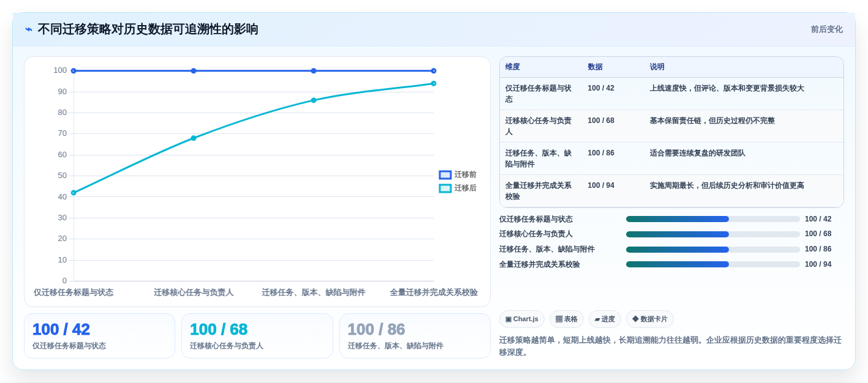
Task: Click progress bar for 迁移任务、版本、缺陷与附件
Action: coord(713,250)
